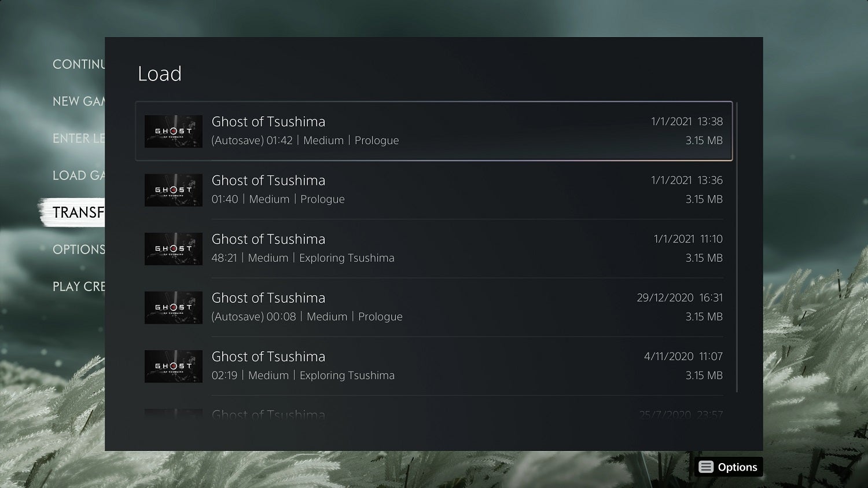868x488 pixels.
Task: Load the save from 1/1/2021 13:36
Action: [434, 190]
